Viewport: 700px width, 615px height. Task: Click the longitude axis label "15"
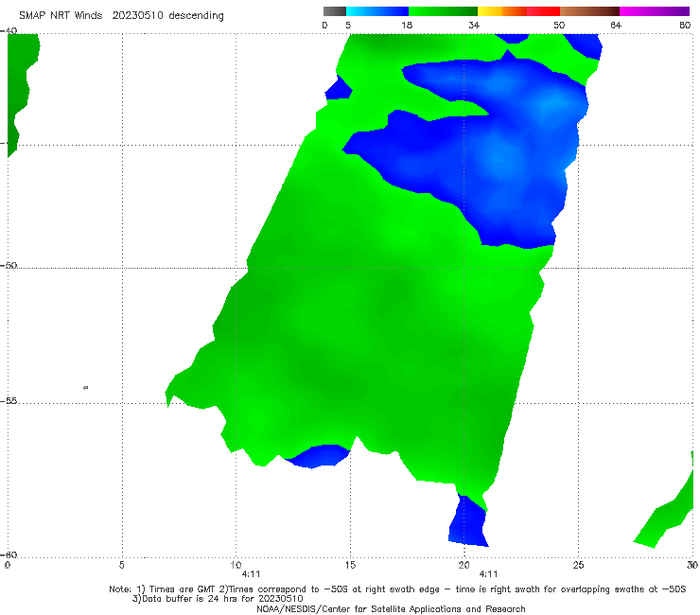[350, 566]
